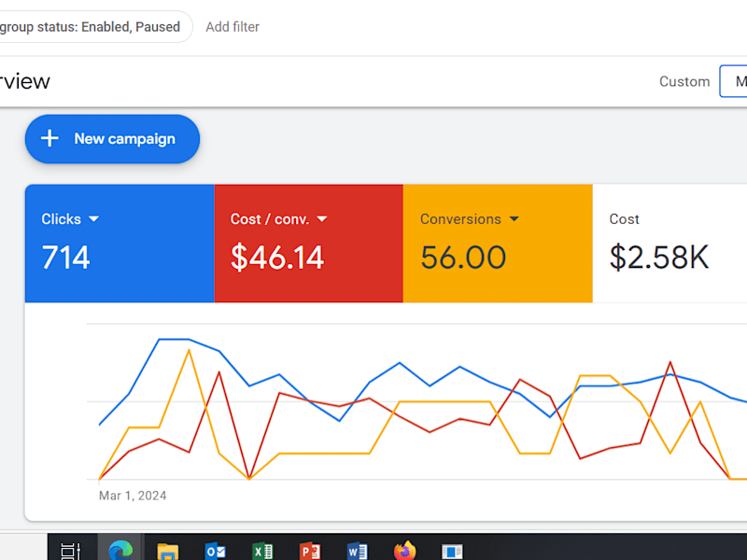747x560 pixels.
Task: Open Outlook from the taskbar
Action: click(215, 552)
